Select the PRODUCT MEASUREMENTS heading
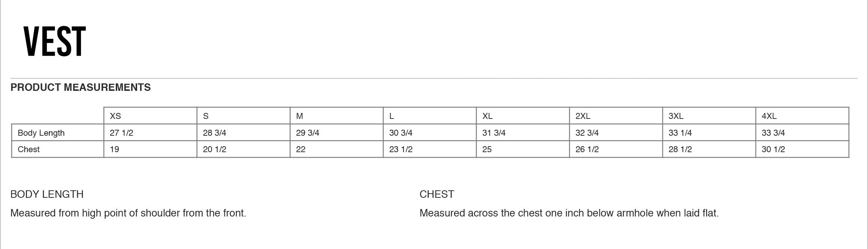Viewport: 868px width, 249px height. (81, 87)
